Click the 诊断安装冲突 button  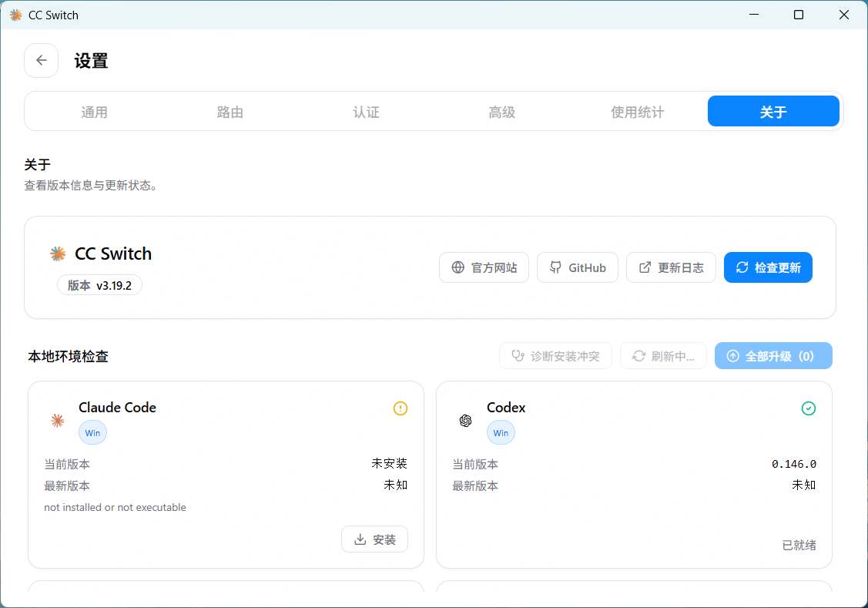pyautogui.click(x=555, y=356)
